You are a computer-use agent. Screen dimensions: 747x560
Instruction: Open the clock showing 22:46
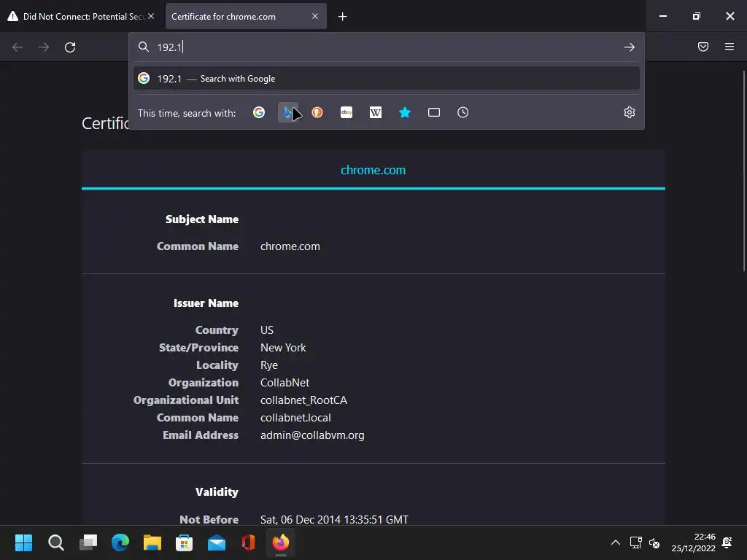click(x=694, y=542)
